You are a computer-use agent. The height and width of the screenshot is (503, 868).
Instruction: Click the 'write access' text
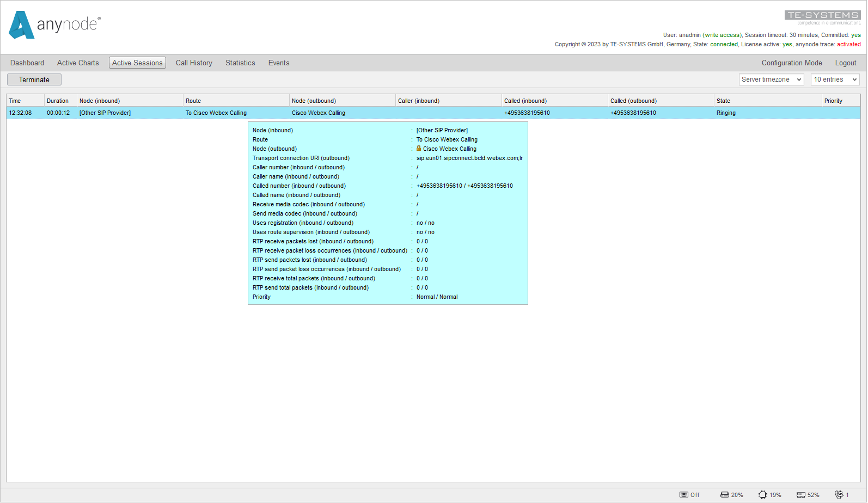[x=722, y=35]
